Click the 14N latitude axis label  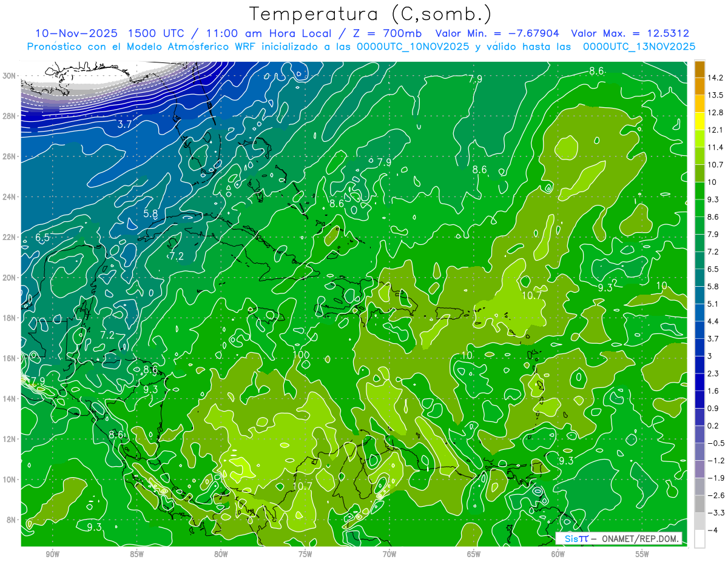(9, 398)
